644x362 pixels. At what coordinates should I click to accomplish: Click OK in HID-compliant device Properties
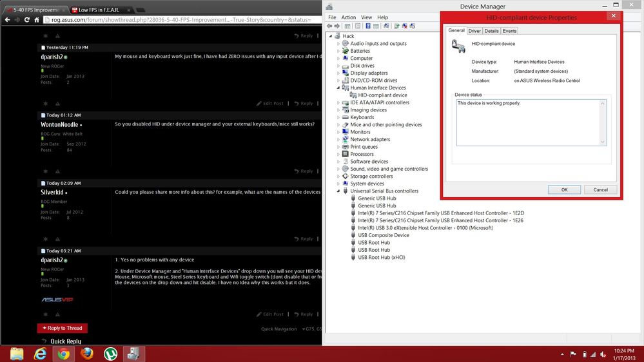564,189
